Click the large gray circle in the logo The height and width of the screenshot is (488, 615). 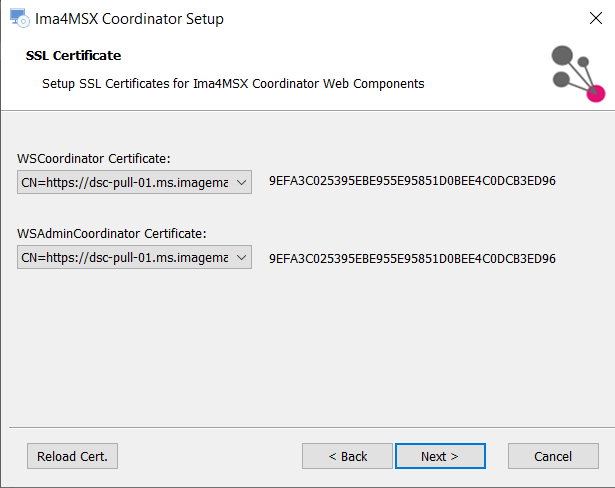(x=562, y=55)
